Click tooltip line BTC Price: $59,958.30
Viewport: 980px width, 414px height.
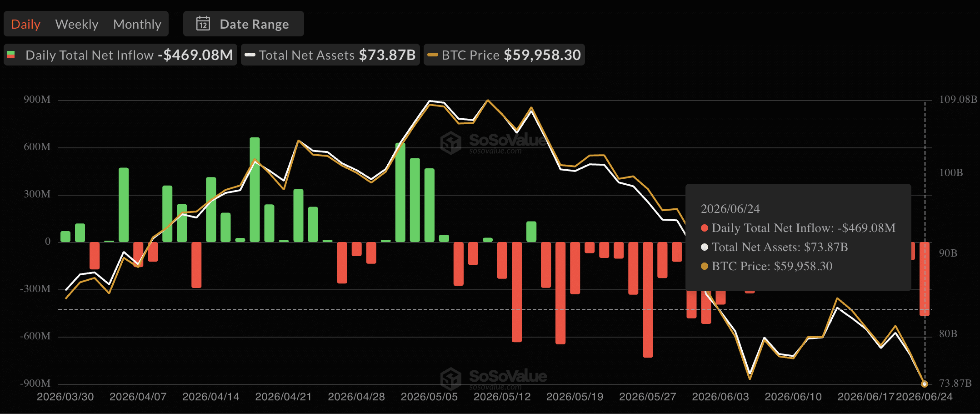point(766,266)
